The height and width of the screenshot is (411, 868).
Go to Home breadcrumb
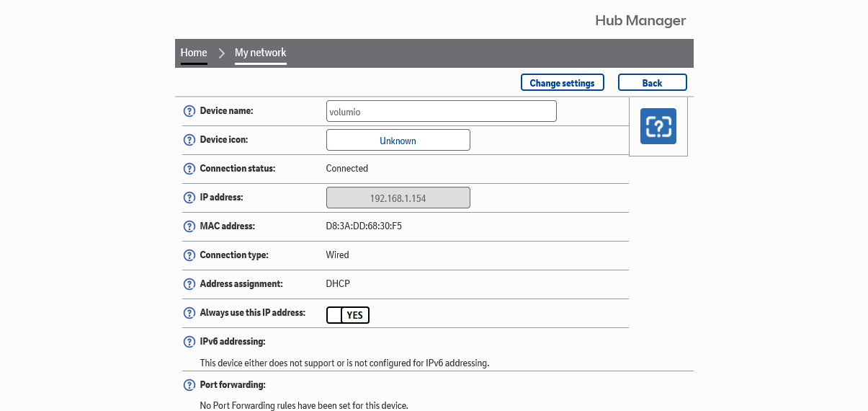pyautogui.click(x=194, y=53)
